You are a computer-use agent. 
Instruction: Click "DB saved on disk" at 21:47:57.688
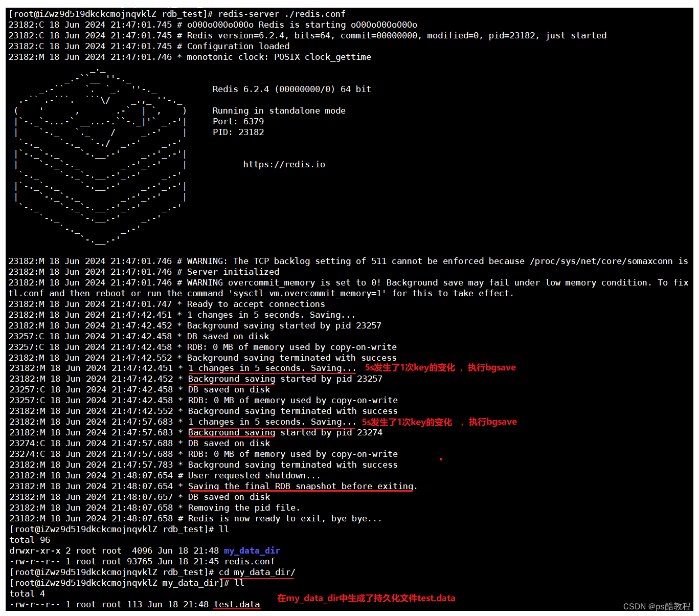point(229,443)
